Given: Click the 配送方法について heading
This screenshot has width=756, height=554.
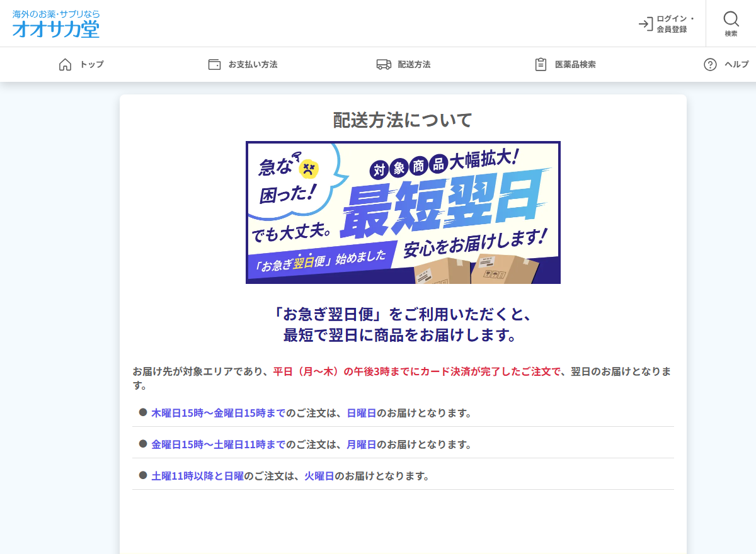Looking at the screenshot, I should (403, 120).
